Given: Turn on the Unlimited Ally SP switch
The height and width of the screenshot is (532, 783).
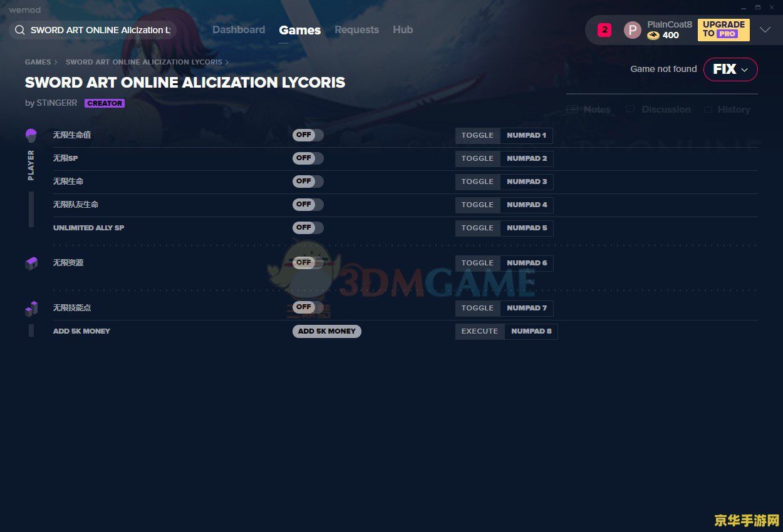Looking at the screenshot, I should pyautogui.click(x=308, y=228).
